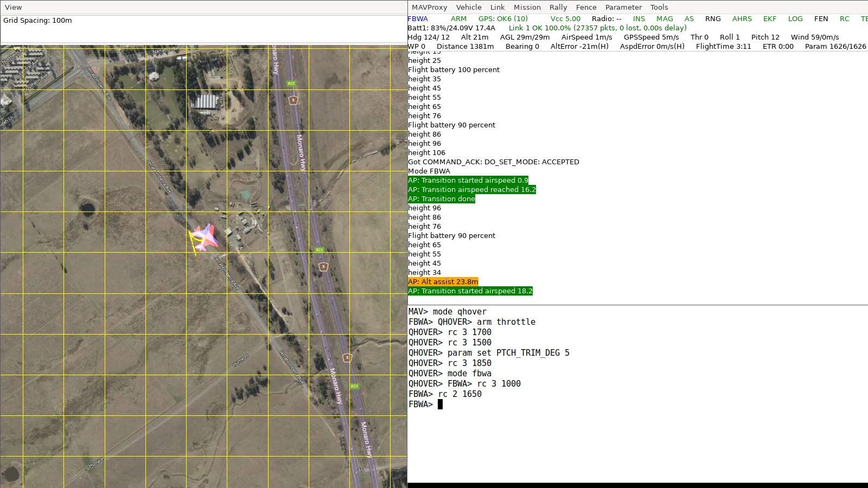Click the ARM status indicator

(458, 18)
